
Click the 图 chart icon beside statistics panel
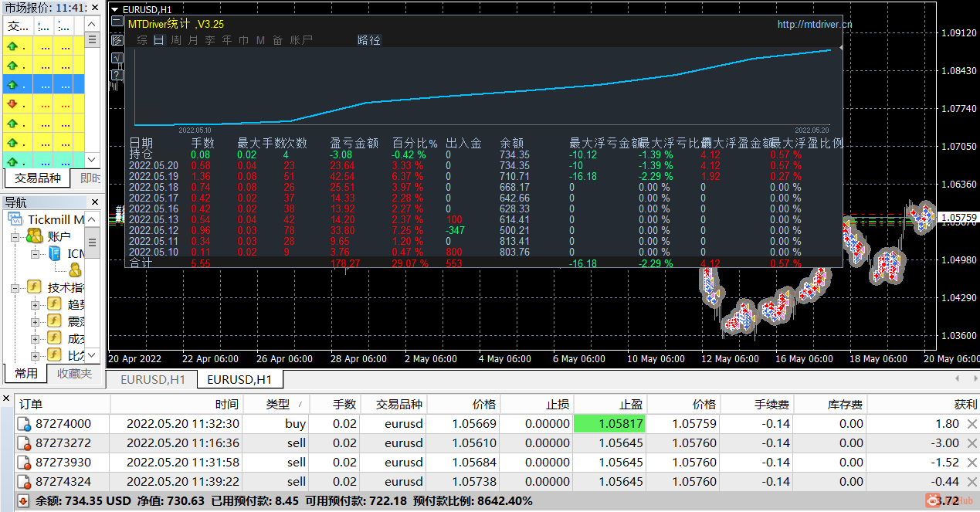(x=117, y=40)
